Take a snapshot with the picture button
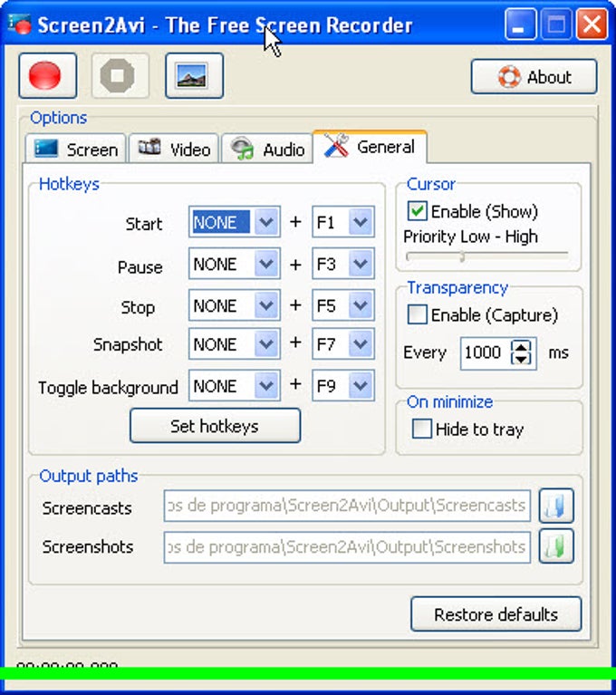The width and height of the screenshot is (616, 695). click(194, 76)
